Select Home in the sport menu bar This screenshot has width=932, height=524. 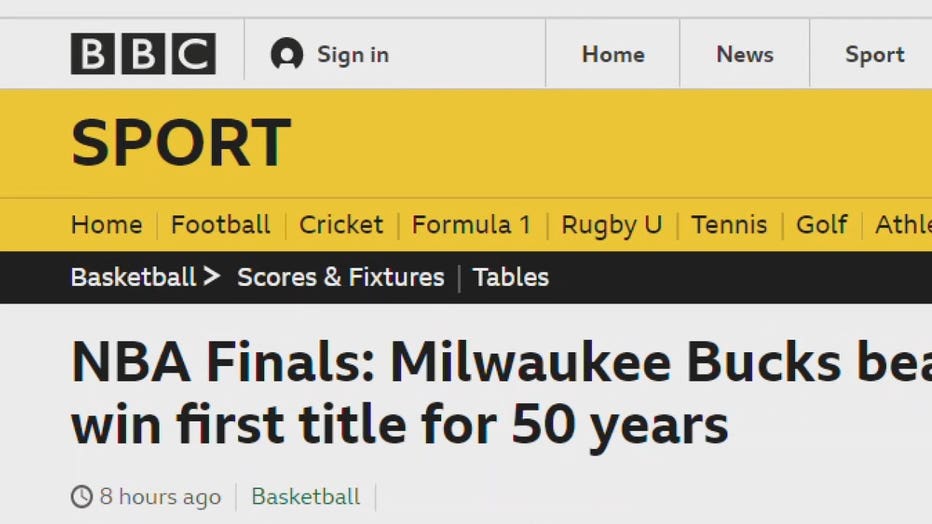coord(107,225)
